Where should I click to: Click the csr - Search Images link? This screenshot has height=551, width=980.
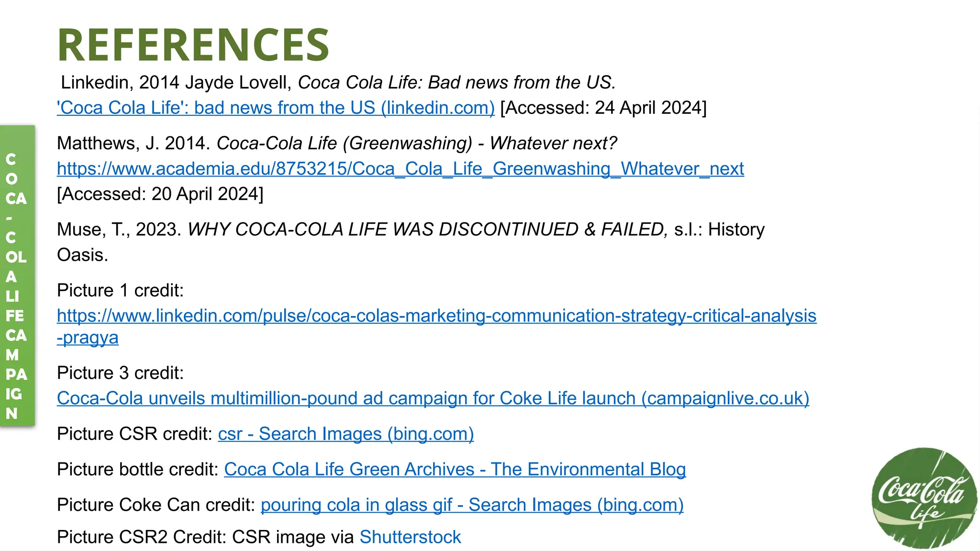pyautogui.click(x=345, y=434)
